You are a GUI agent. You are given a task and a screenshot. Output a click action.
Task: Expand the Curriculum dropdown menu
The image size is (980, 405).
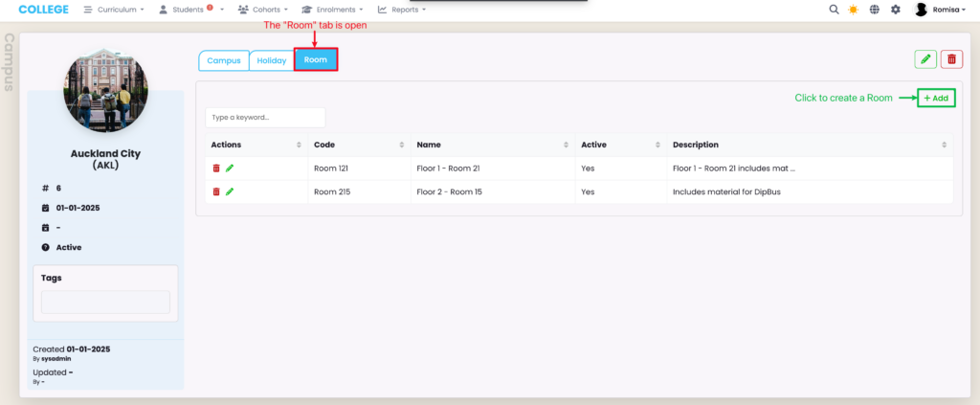(x=114, y=10)
